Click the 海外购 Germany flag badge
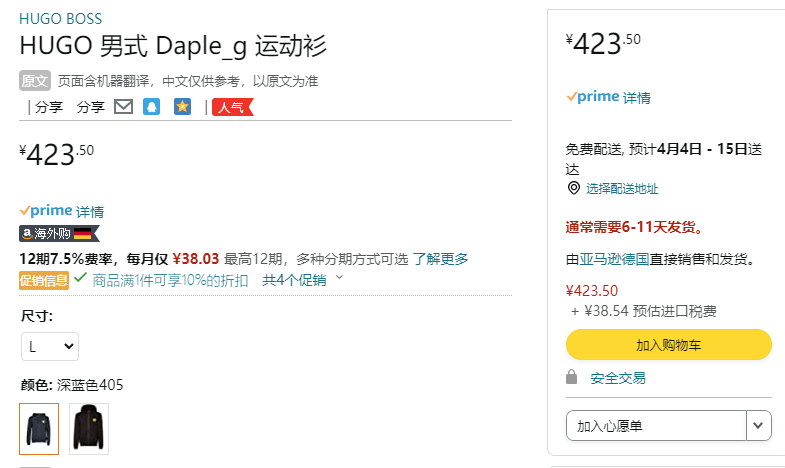The height and width of the screenshot is (468, 785). tap(60, 233)
